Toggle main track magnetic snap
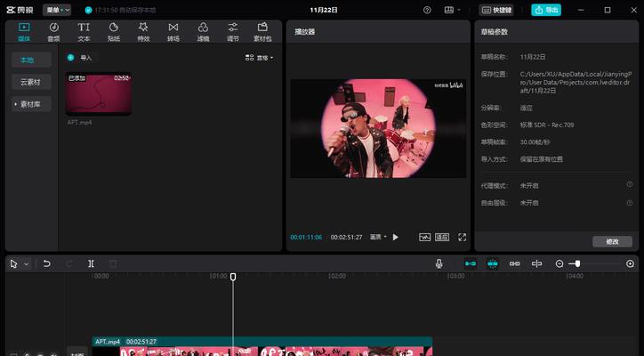 [471, 263]
